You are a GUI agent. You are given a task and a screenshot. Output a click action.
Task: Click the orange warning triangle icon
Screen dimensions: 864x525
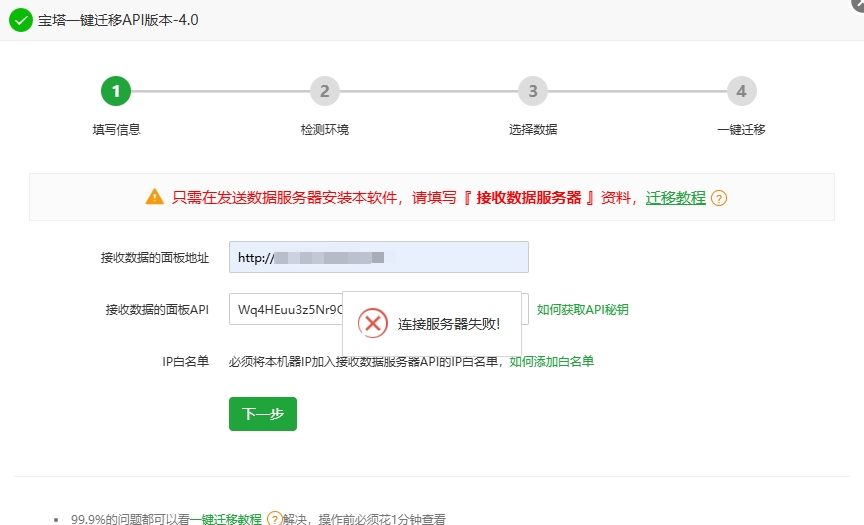coord(155,197)
